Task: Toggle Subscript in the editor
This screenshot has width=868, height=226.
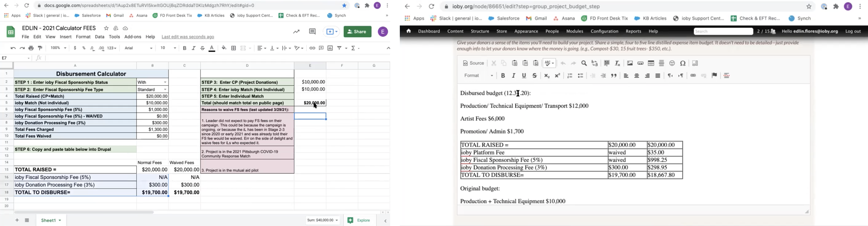Action: pyautogui.click(x=547, y=76)
